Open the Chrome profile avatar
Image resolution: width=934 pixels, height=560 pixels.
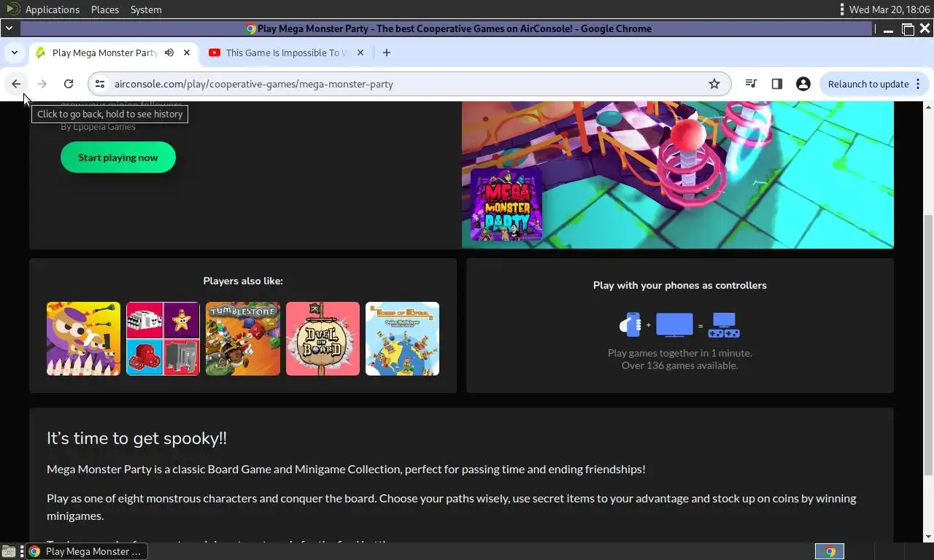pyautogui.click(x=803, y=84)
